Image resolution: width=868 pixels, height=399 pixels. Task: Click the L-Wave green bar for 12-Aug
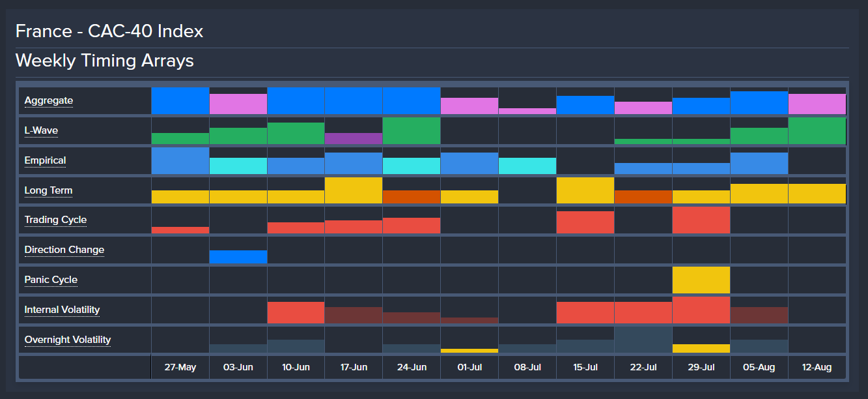click(x=817, y=131)
